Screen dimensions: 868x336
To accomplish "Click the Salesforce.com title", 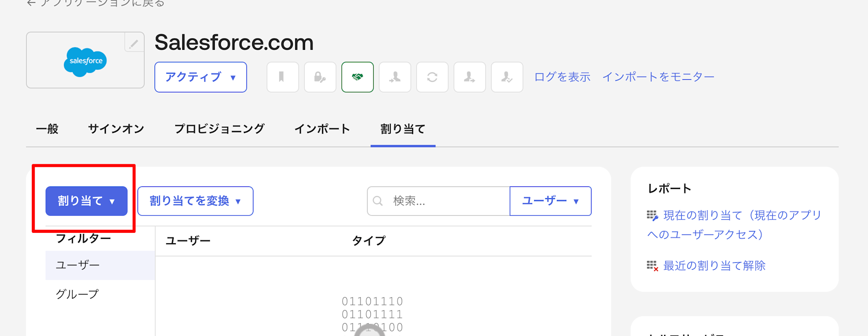I will pos(234,42).
